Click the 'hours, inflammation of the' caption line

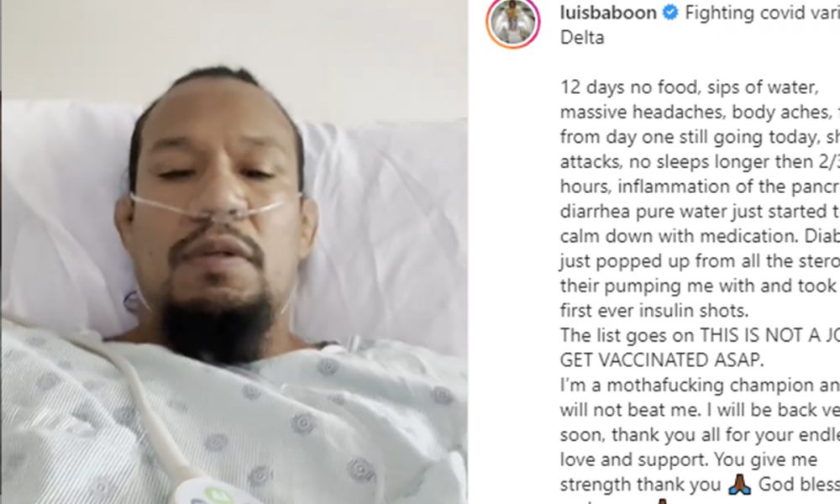(700, 186)
